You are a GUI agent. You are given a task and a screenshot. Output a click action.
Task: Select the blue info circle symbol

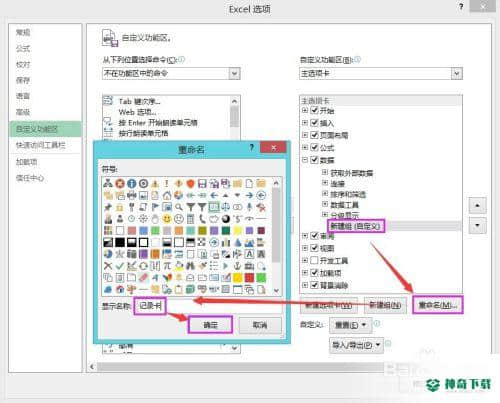click(x=132, y=183)
